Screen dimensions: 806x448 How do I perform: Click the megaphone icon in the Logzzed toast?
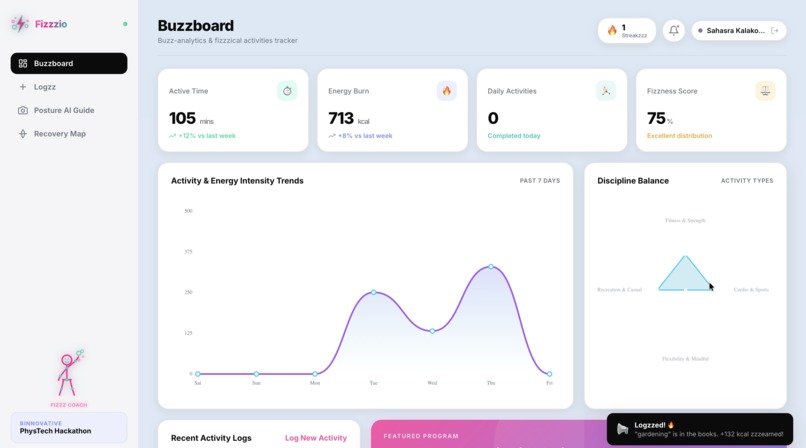coord(622,429)
